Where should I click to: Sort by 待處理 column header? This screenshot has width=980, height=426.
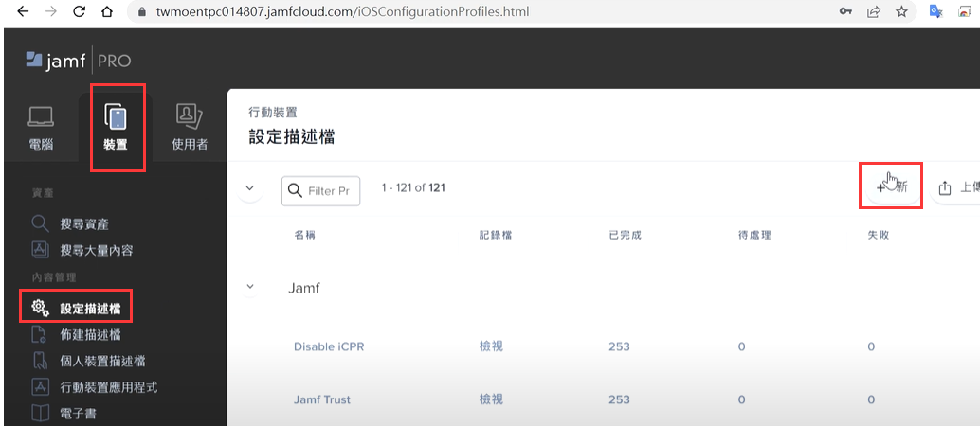[x=753, y=236]
